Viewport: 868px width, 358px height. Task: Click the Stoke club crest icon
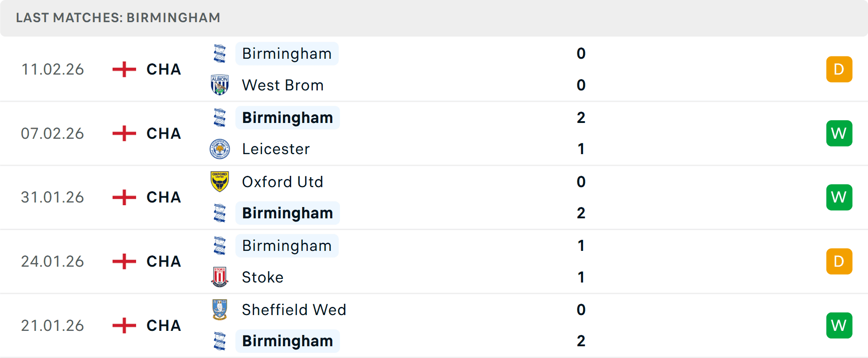[x=220, y=277]
